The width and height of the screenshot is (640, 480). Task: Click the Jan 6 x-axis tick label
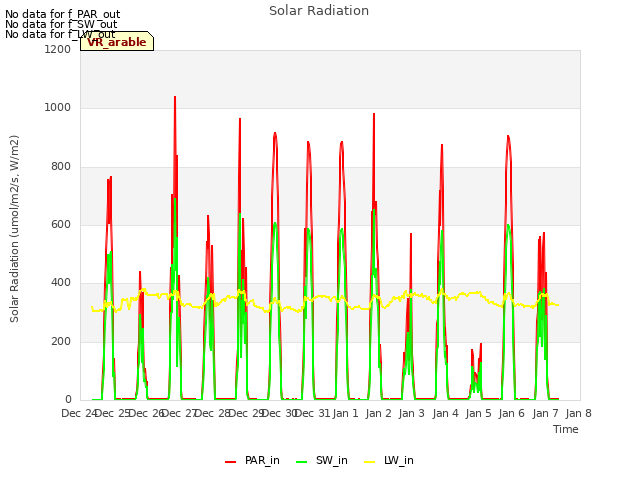pos(511,413)
